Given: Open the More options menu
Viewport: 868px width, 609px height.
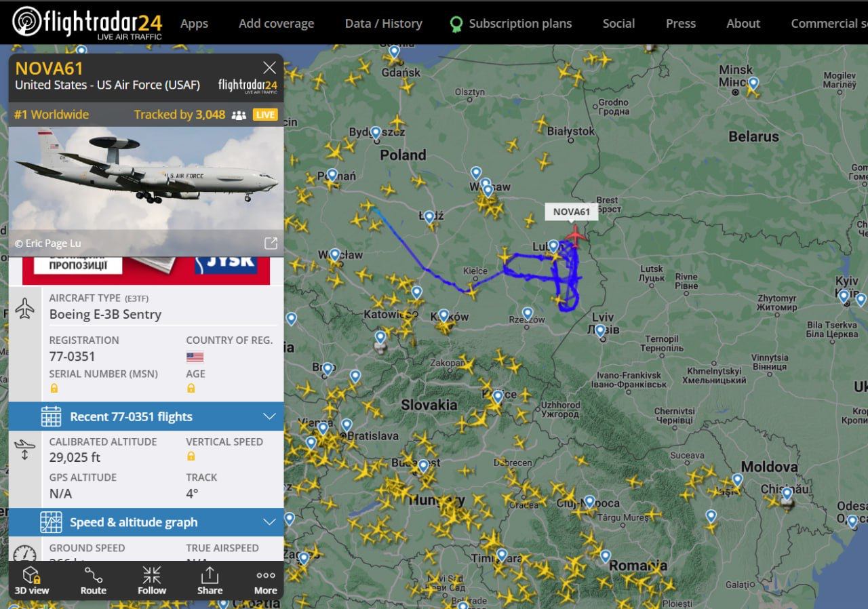Looking at the screenshot, I should 266,581.
